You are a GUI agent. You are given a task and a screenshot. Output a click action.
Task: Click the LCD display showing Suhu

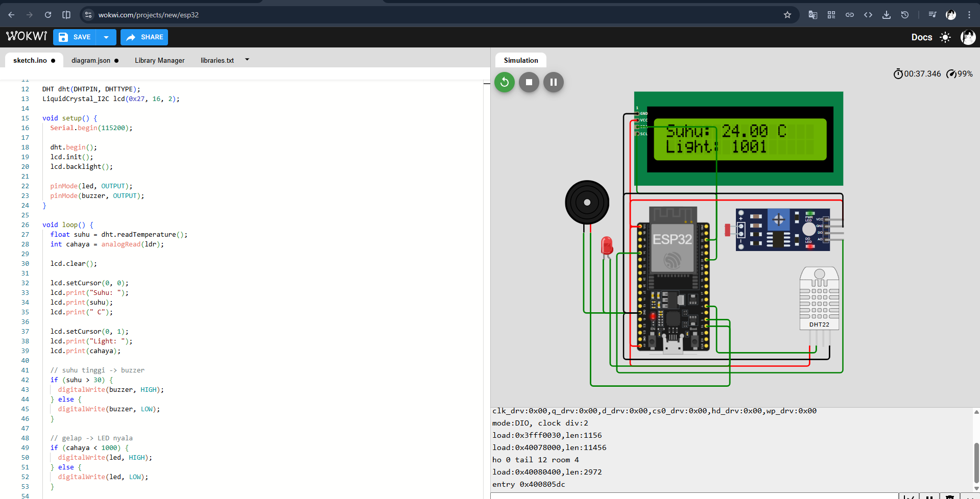tap(738, 139)
